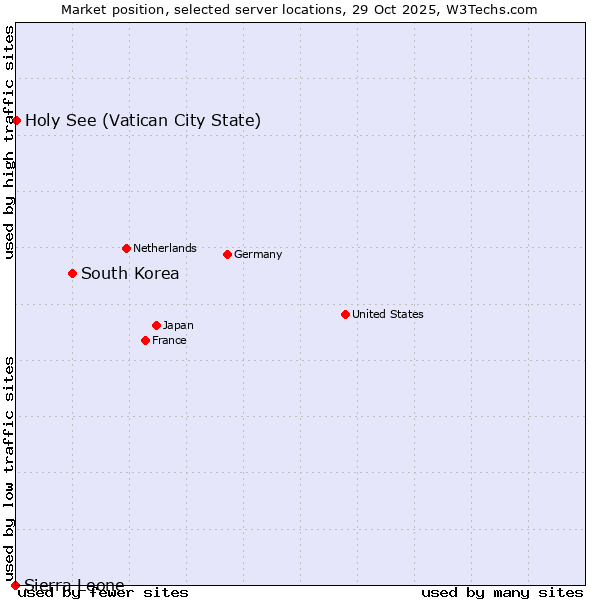Click the Netherlands text label
600x600 pixels.
coord(165,248)
